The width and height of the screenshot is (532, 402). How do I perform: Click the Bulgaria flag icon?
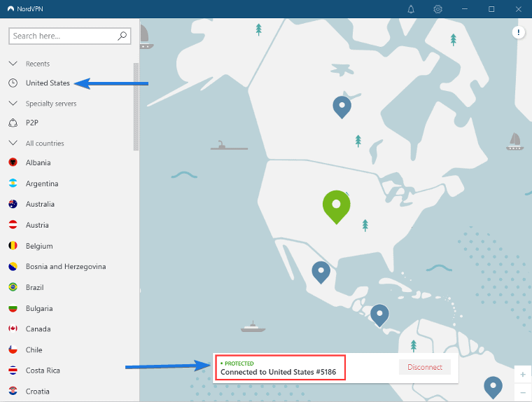coord(13,308)
